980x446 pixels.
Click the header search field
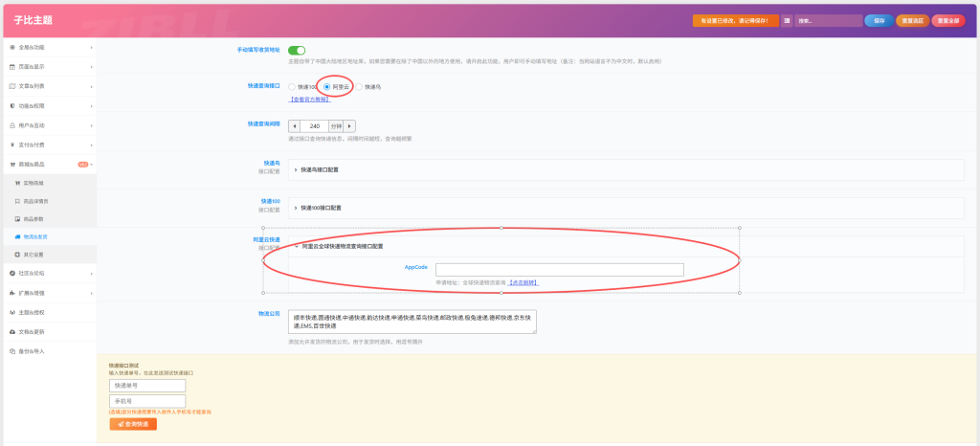tap(828, 21)
